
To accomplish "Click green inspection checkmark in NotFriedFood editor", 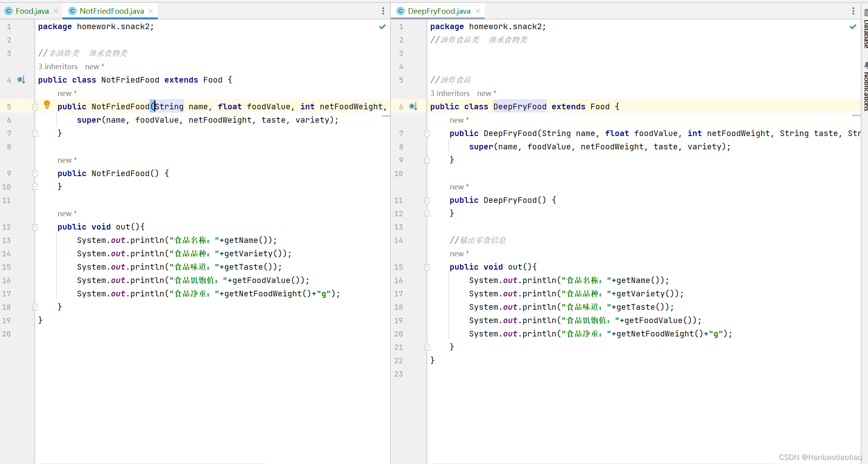I will (x=382, y=27).
